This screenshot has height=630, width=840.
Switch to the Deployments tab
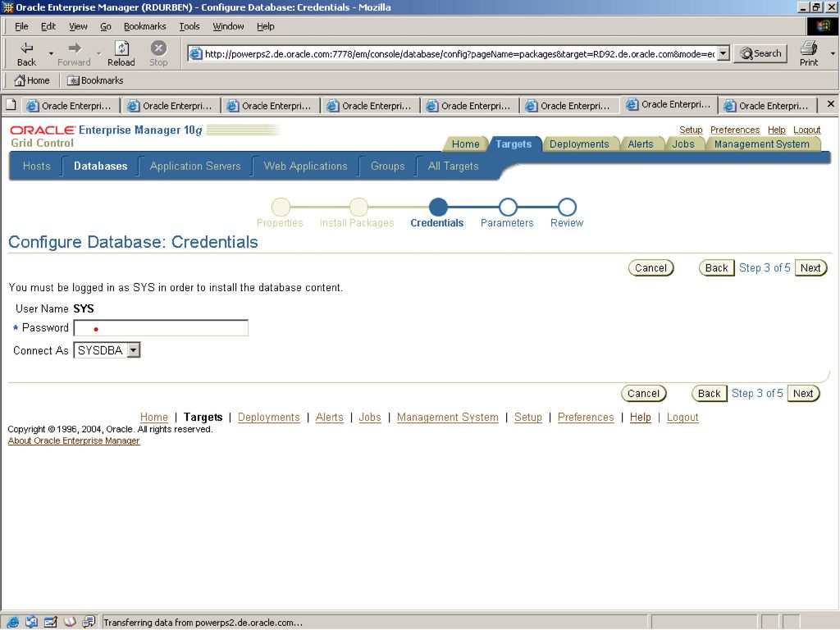579,144
